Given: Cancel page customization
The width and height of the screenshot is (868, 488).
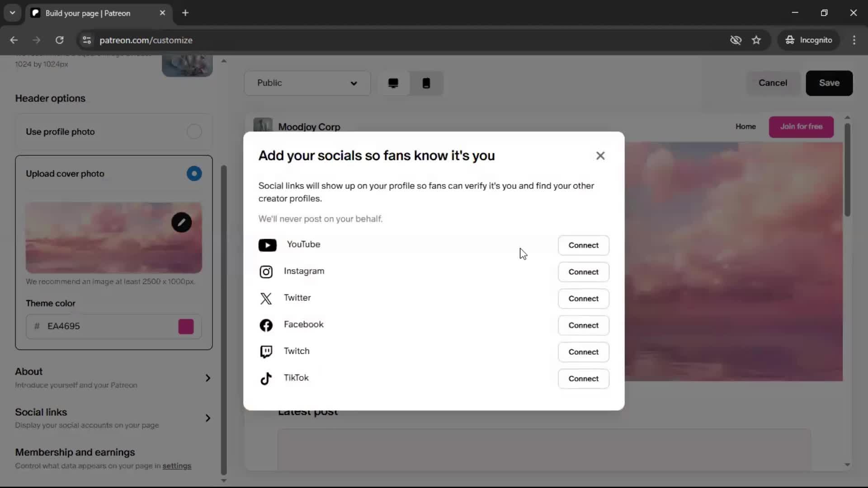Looking at the screenshot, I should [x=773, y=83].
